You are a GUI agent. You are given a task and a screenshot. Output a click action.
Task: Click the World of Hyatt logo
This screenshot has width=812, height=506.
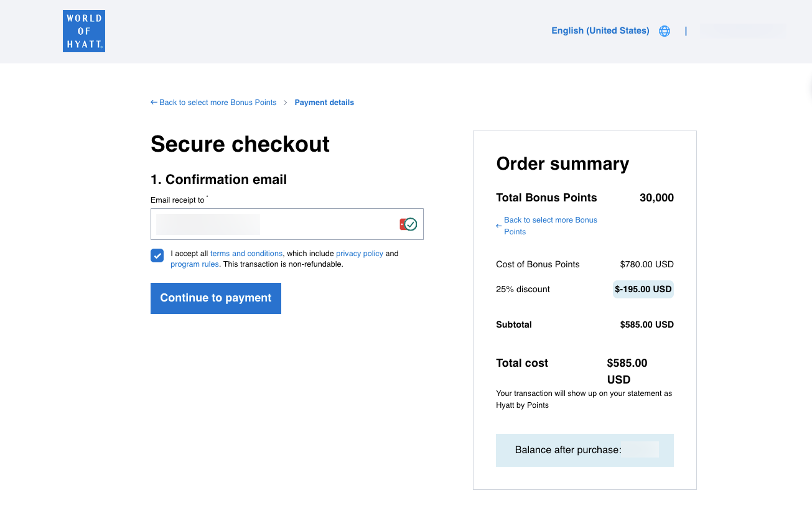[83, 30]
